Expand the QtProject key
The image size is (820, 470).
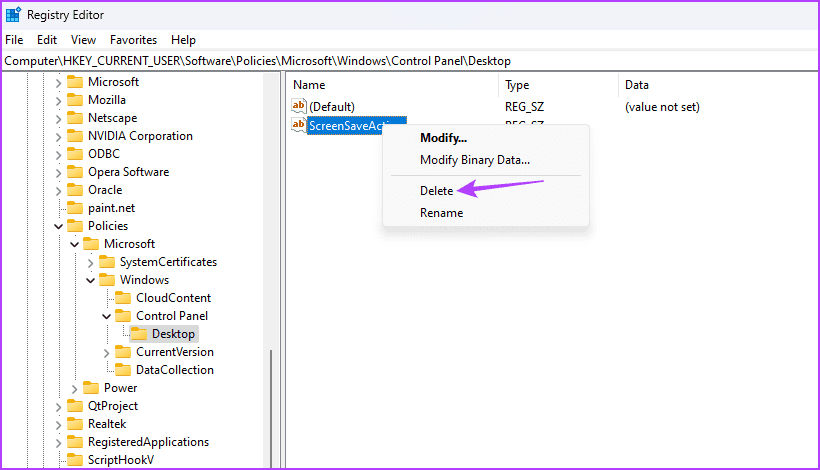(x=59, y=407)
